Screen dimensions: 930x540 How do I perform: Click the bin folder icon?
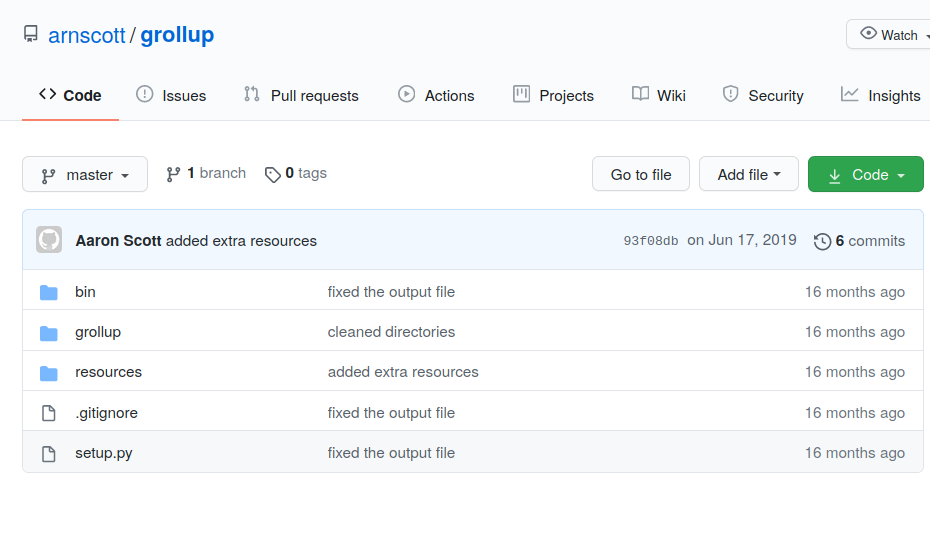pos(49,292)
